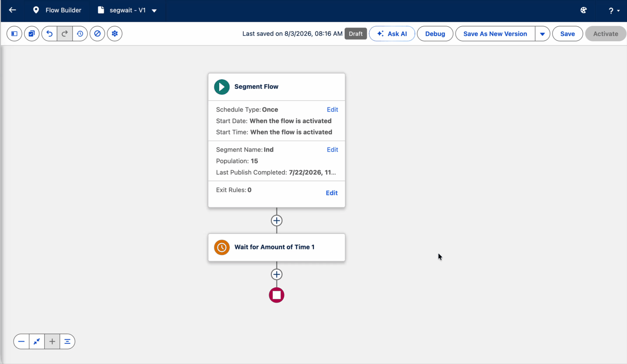Image resolution: width=627 pixels, height=364 pixels.
Task: Click the Last Publish Completed date text
Action: click(x=276, y=172)
